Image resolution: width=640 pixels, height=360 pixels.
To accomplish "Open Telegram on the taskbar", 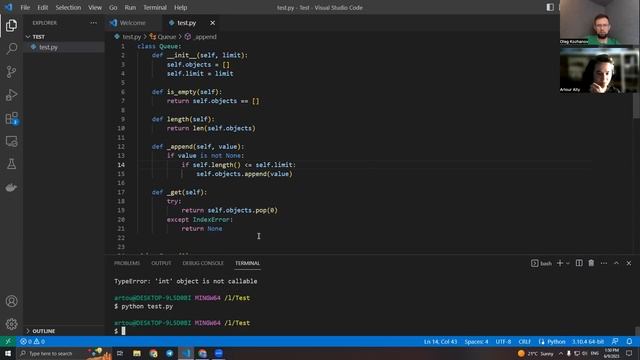I will pyautogui.click(x=169, y=353).
